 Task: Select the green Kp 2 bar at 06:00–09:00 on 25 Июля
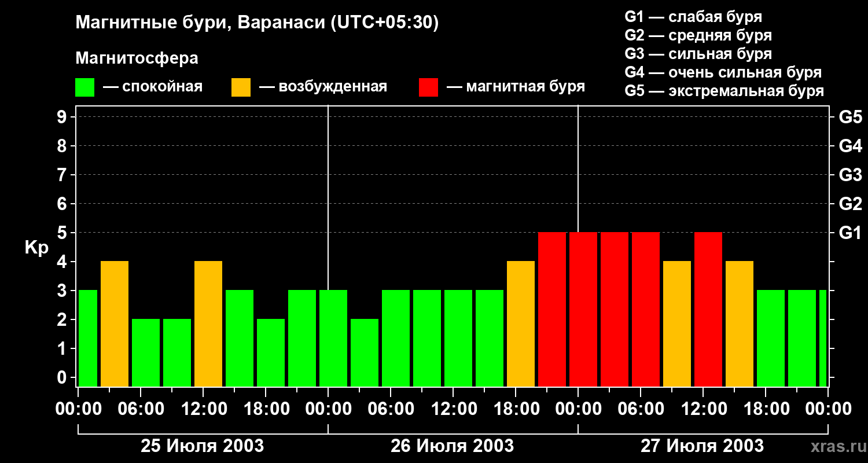point(146,353)
